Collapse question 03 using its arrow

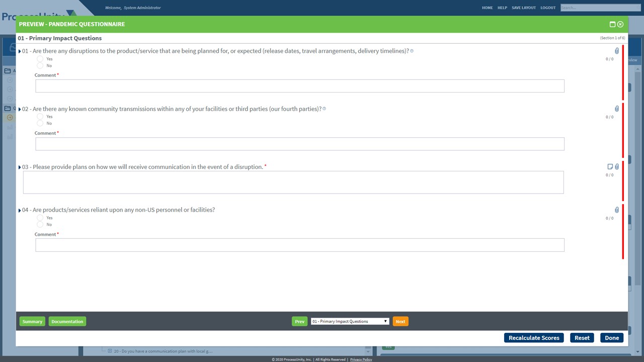point(20,167)
